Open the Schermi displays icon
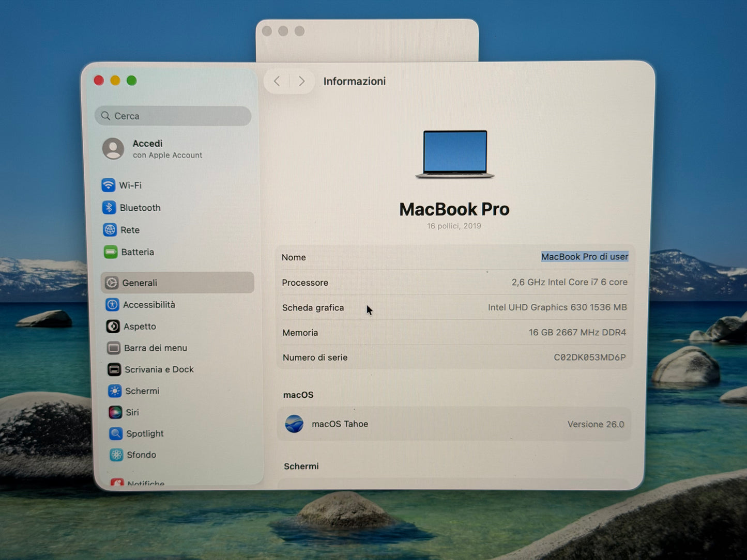Image resolution: width=747 pixels, height=560 pixels. point(115,391)
